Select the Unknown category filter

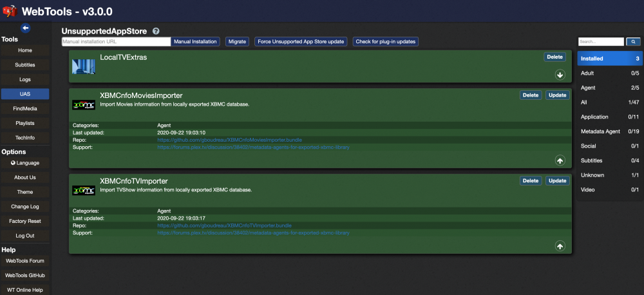click(x=609, y=175)
